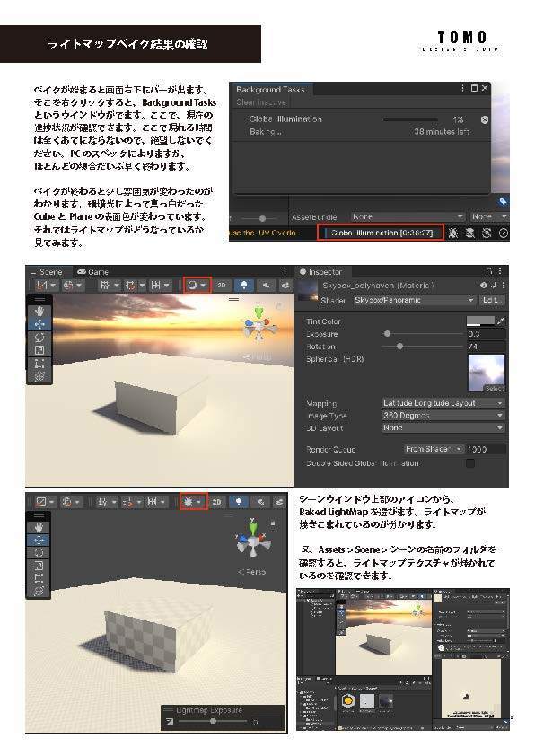This screenshot has width=535, height=756.
Task: Toggle 2D mode in sunset Scene view
Action: click(221, 285)
